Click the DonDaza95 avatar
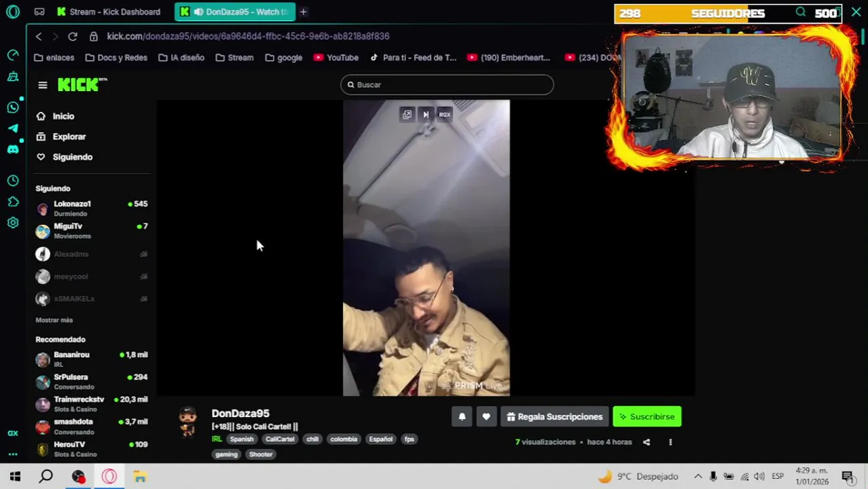This screenshot has width=868, height=489. pyautogui.click(x=188, y=422)
